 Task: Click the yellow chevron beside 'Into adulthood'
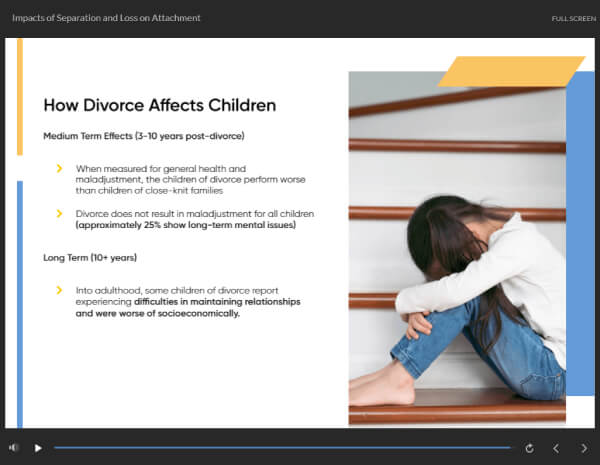[60, 290]
